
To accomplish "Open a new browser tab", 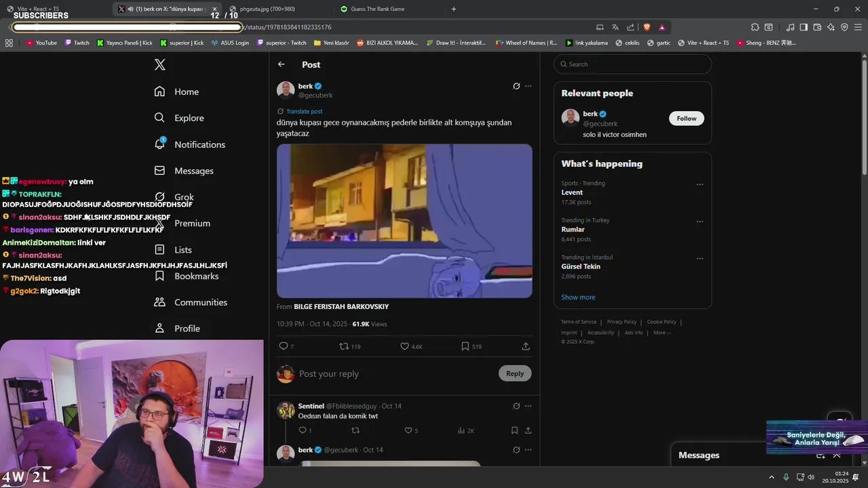I will pos(454,9).
